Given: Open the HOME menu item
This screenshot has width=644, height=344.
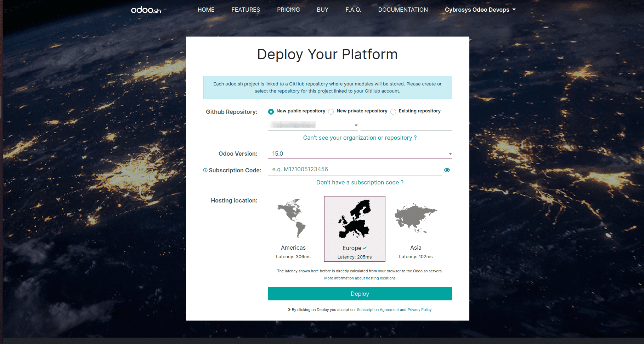Looking at the screenshot, I should tap(206, 10).
